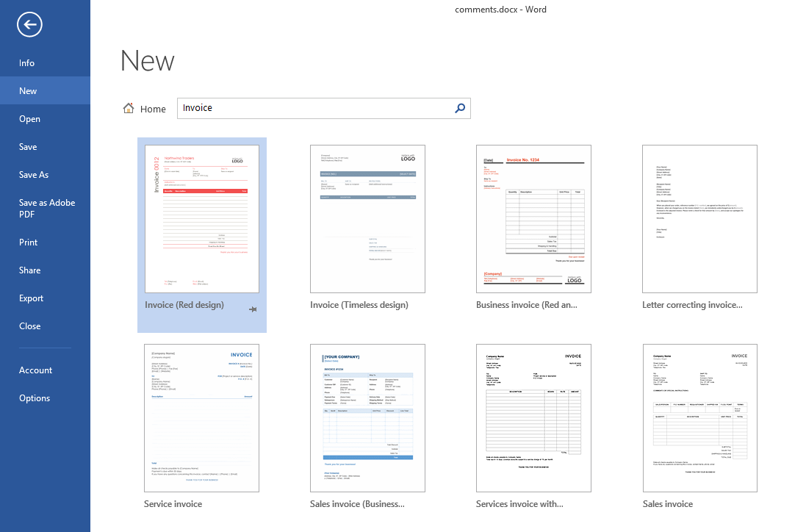Open Letter correcting invoice template thumbnail
Image resolution: width=806 pixels, height=532 pixels.
699,219
